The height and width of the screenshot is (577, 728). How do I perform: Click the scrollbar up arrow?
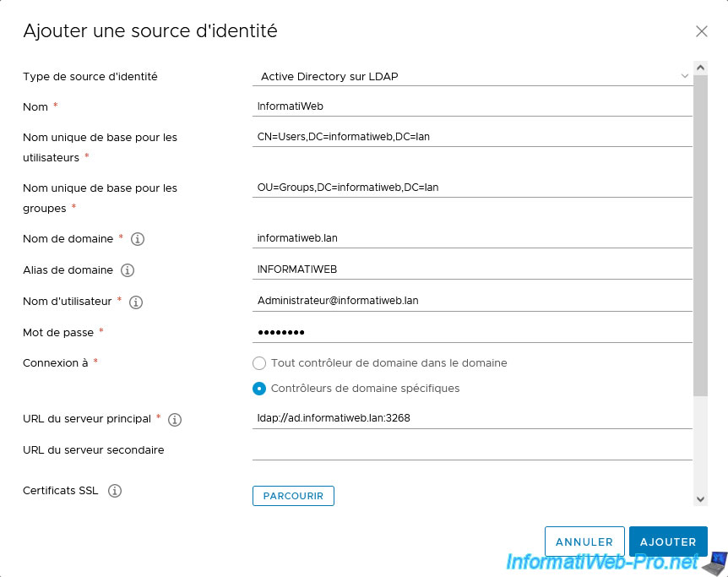point(701,68)
